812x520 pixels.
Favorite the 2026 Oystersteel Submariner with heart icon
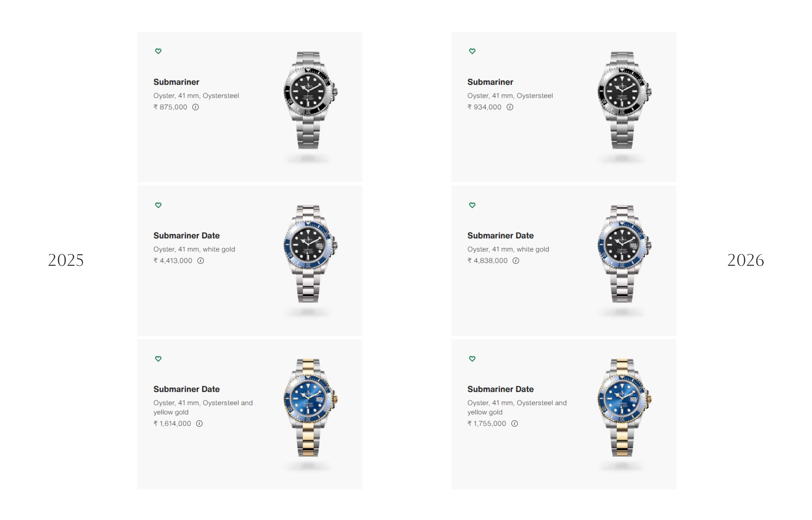[x=472, y=51]
